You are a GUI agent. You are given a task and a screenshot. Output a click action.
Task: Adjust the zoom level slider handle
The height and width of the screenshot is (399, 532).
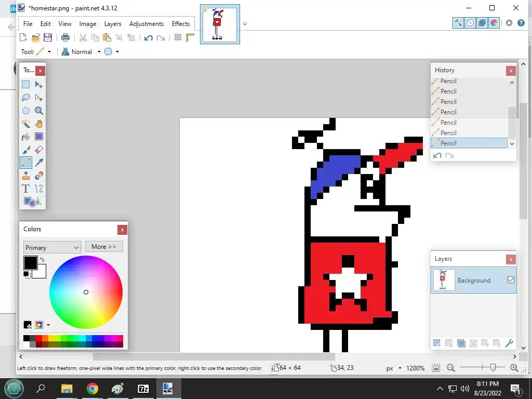coord(493,367)
